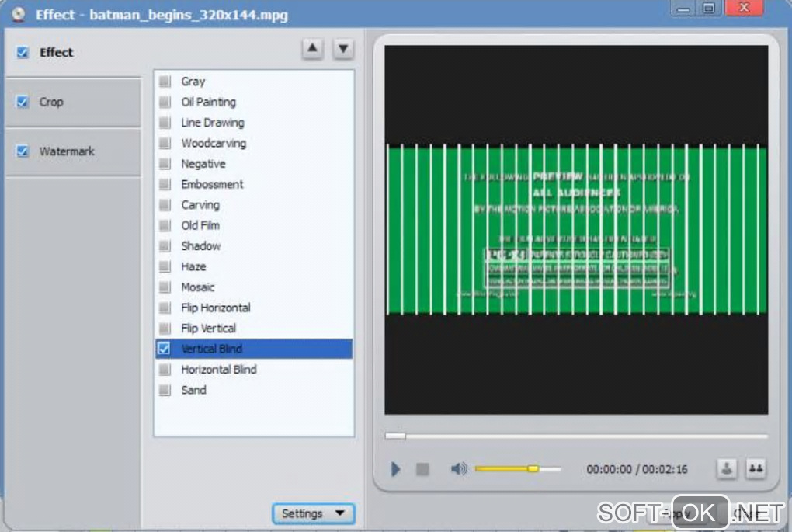Move the selected effect down with the down arrow

click(x=343, y=49)
